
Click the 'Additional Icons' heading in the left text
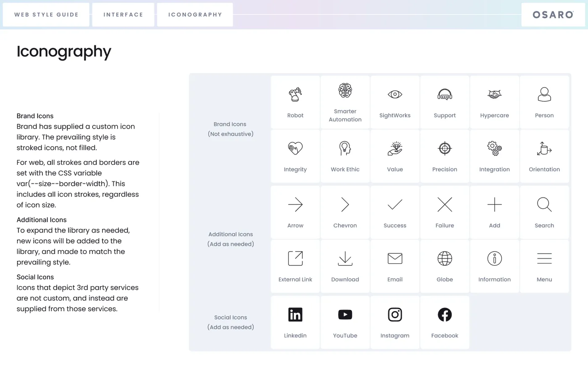(42, 220)
